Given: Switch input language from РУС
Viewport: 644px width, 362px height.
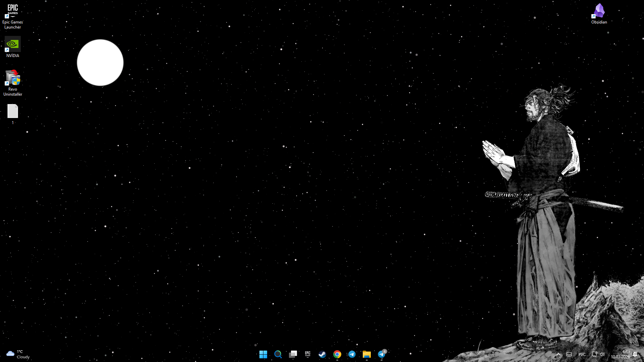Looking at the screenshot, I should tap(582, 355).
